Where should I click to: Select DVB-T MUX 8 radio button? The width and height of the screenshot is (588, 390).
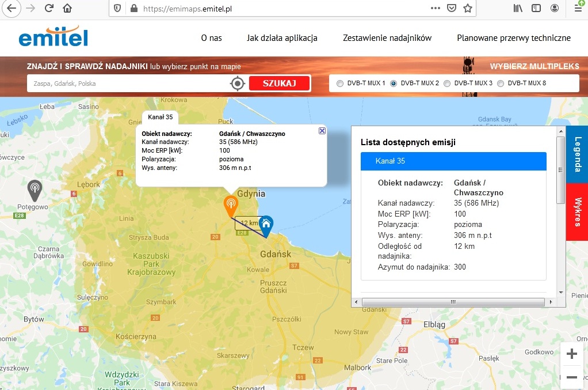501,84
